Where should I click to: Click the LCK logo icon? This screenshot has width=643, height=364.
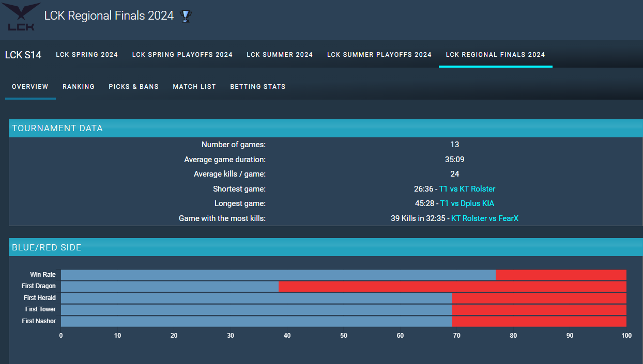[x=22, y=17]
